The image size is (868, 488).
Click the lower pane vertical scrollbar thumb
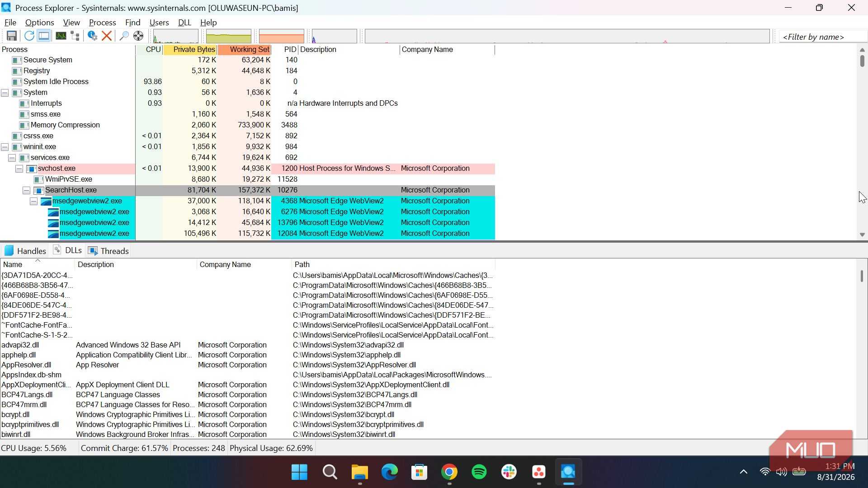pos(862,276)
